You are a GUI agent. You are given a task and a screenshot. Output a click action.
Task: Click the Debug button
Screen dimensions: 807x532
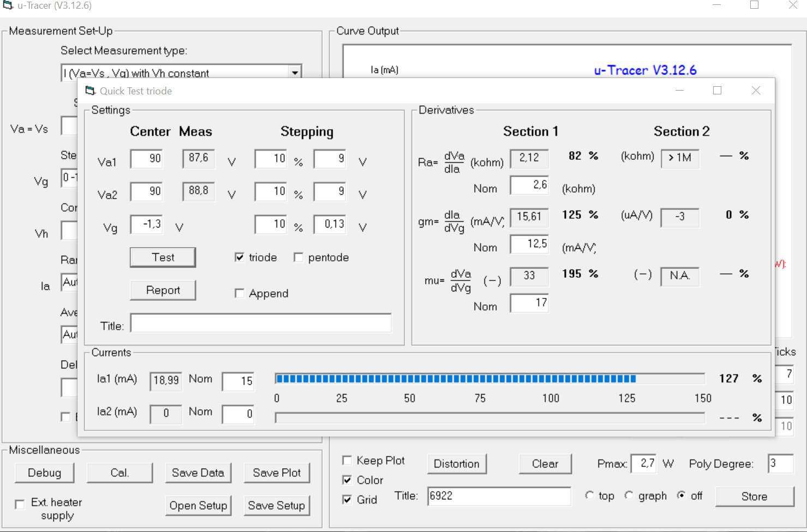coord(44,473)
